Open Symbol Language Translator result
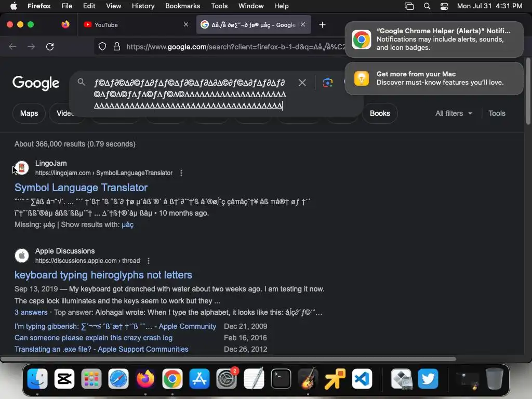The height and width of the screenshot is (399, 532). click(81, 187)
